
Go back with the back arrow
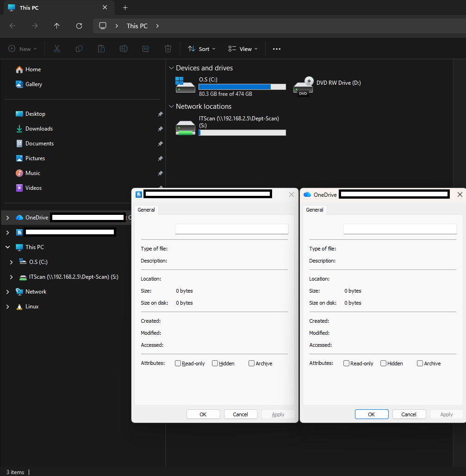click(x=12, y=26)
